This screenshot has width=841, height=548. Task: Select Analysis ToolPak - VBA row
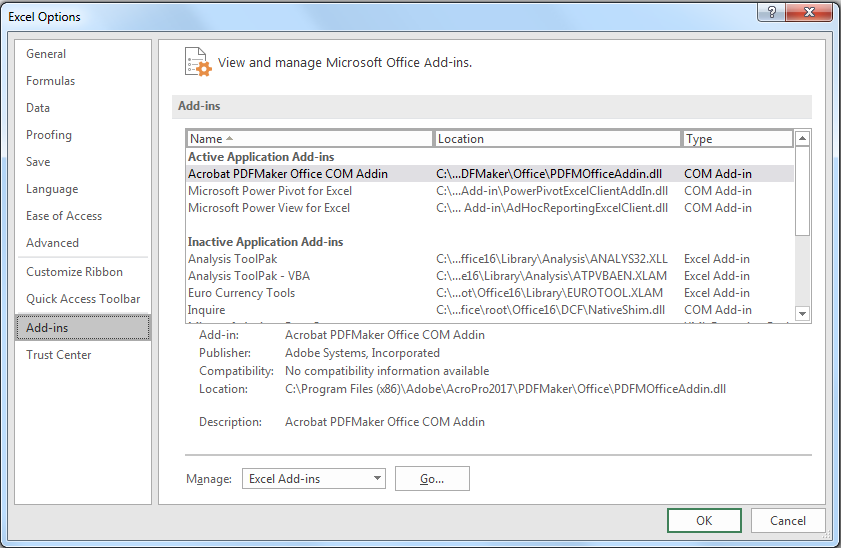tap(490, 276)
